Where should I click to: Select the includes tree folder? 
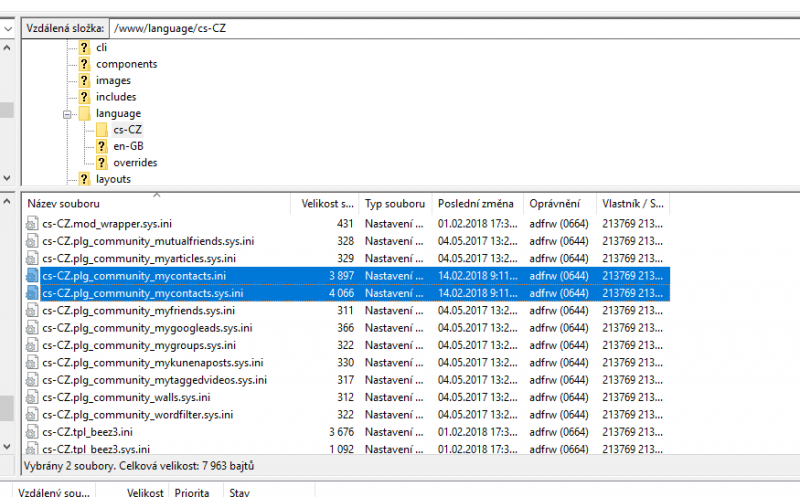point(116,97)
